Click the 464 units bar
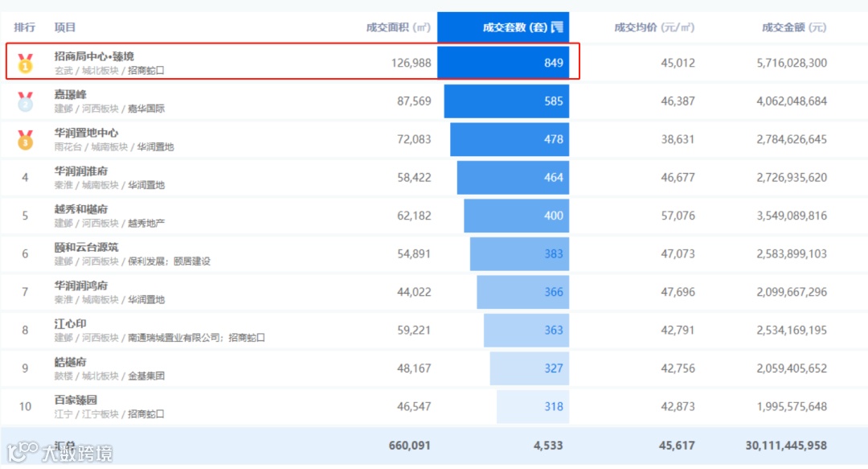Viewport: 868px width, 469px height. [x=513, y=178]
